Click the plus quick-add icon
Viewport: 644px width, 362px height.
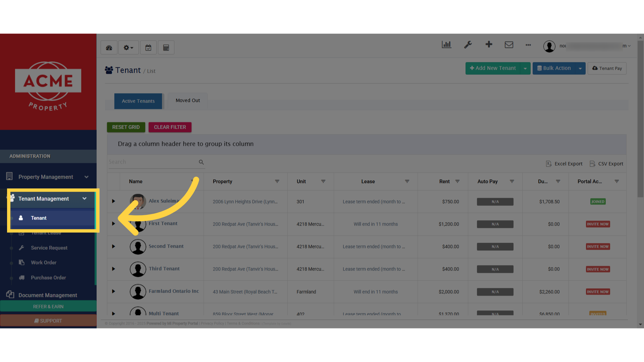coord(489,44)
